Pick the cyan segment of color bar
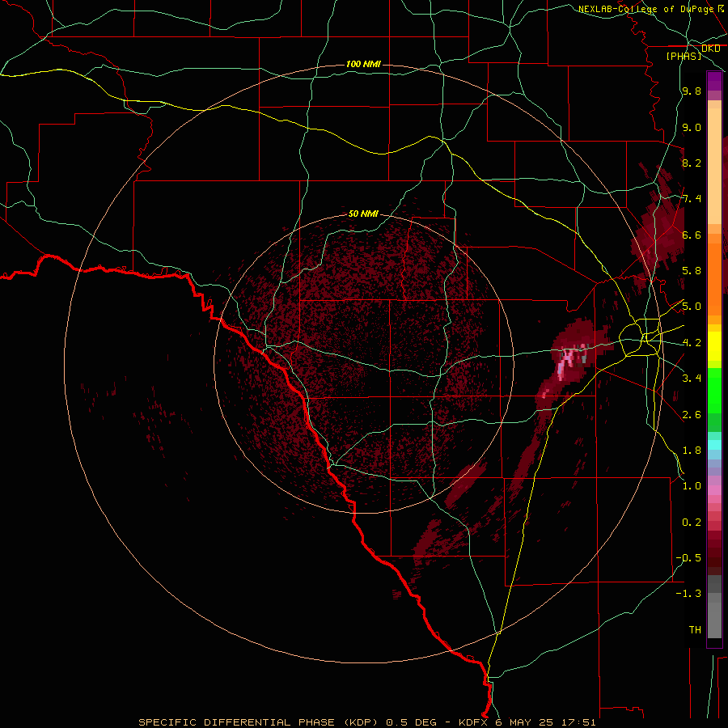 point(714,445)
